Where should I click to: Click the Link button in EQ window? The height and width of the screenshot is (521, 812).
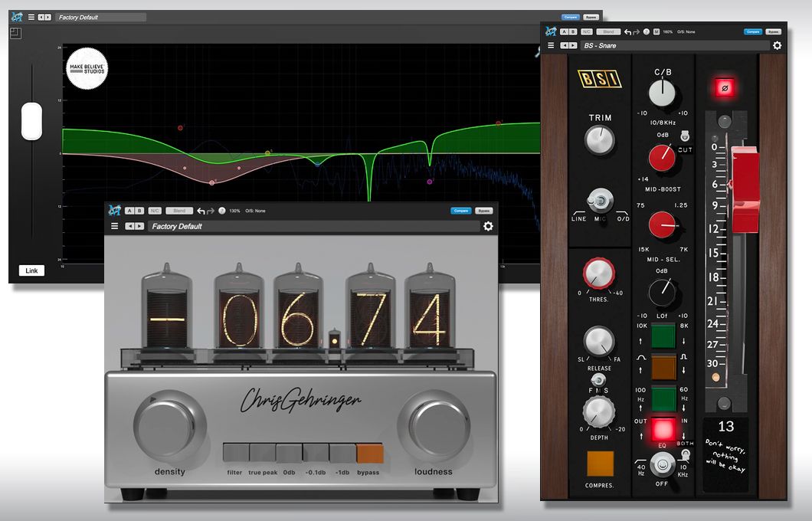pyautogui.click(x=31, y=270)
